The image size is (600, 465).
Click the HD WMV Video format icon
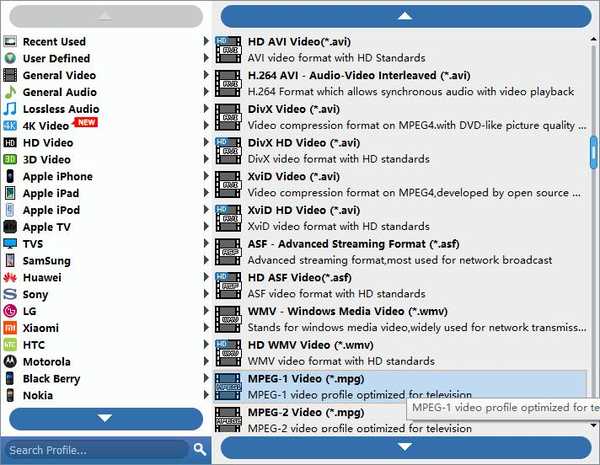click(228, 352)
